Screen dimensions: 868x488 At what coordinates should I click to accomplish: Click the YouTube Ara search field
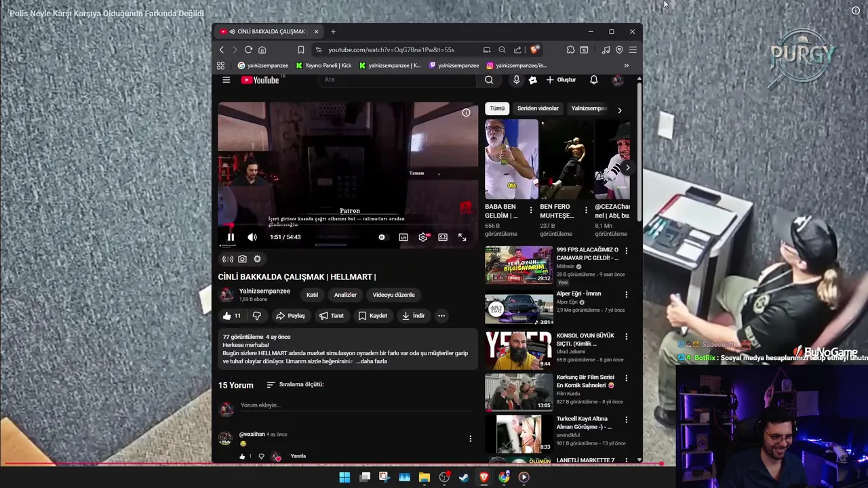[x=397, y=80]
